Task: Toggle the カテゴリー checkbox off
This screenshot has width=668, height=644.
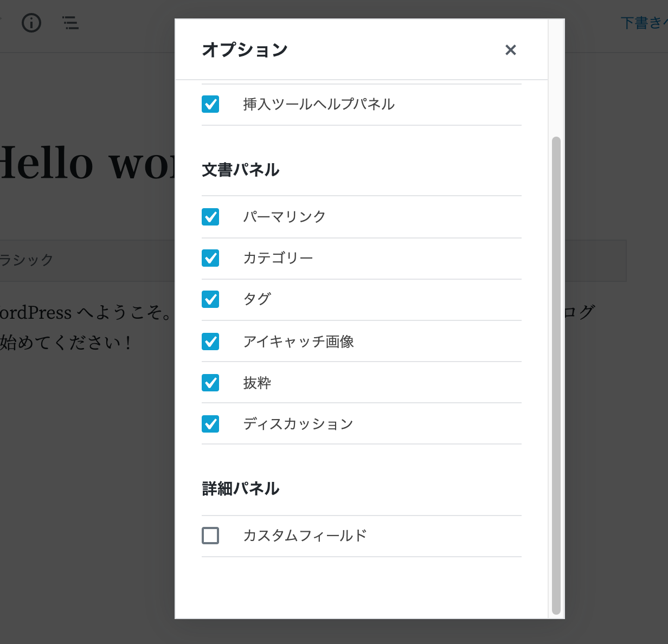Action: [210, 258]
